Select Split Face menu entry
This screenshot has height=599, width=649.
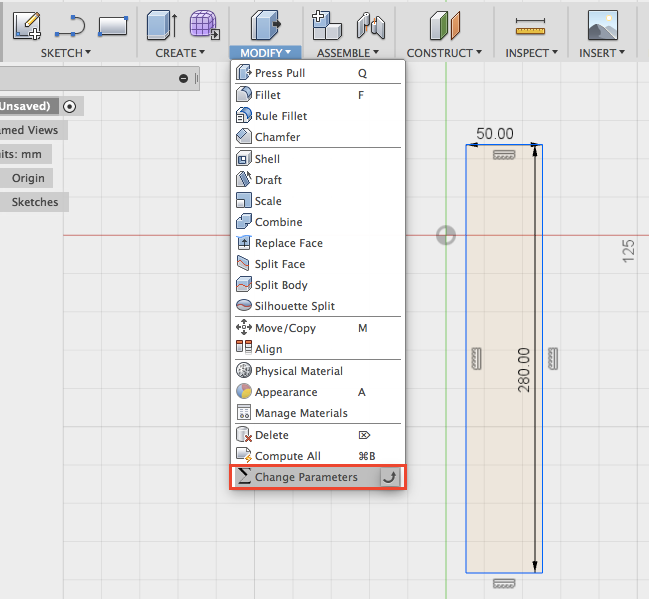click(318, 264)
